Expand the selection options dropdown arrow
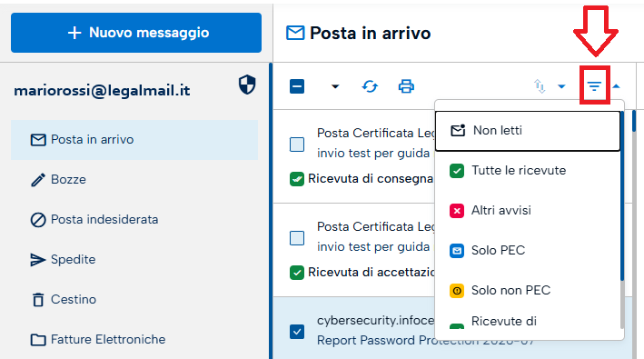 coord(335,86)
